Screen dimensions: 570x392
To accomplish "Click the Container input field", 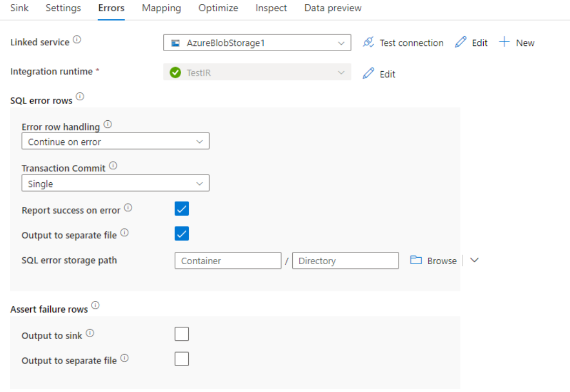I will pyautogui.click(x=228, y=260).
